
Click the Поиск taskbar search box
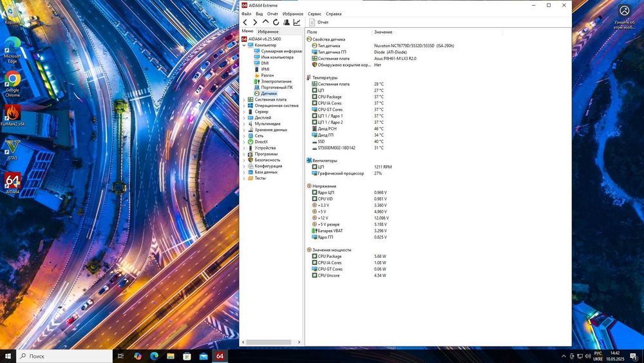click(64, 356)
